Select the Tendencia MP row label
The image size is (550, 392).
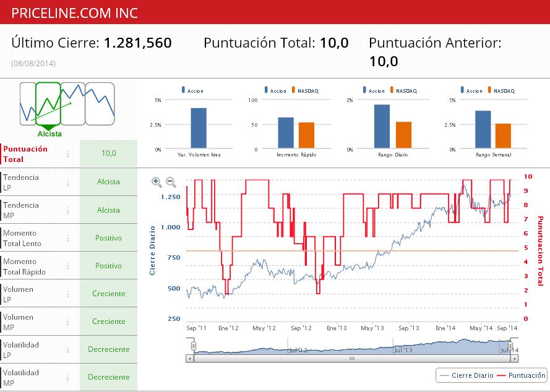click(21, 210)
